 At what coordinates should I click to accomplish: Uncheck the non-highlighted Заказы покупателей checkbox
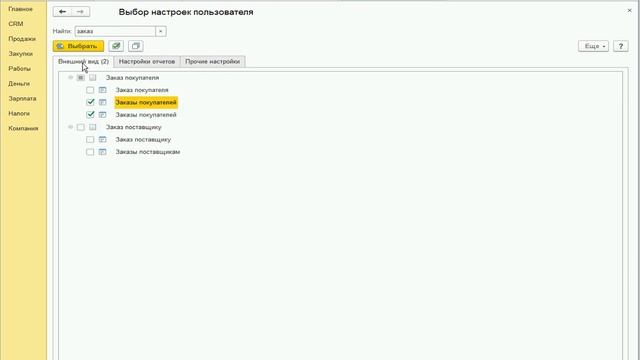[x=90, y=115]
